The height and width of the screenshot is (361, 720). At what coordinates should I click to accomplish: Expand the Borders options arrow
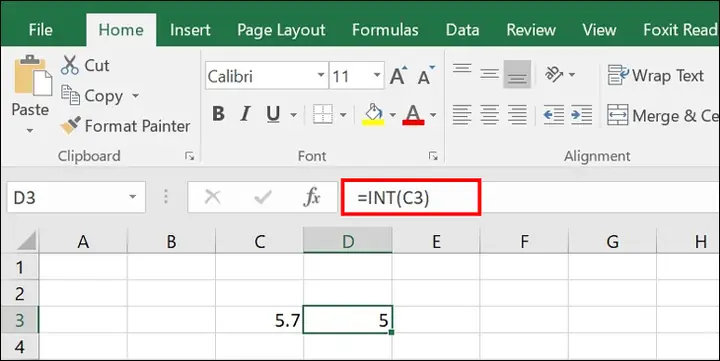point(343,115)
